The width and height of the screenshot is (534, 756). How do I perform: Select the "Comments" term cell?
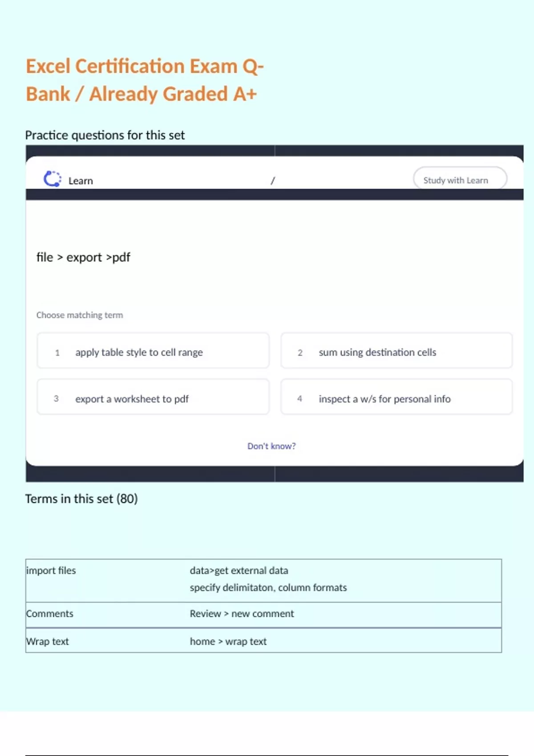point(50,614)
